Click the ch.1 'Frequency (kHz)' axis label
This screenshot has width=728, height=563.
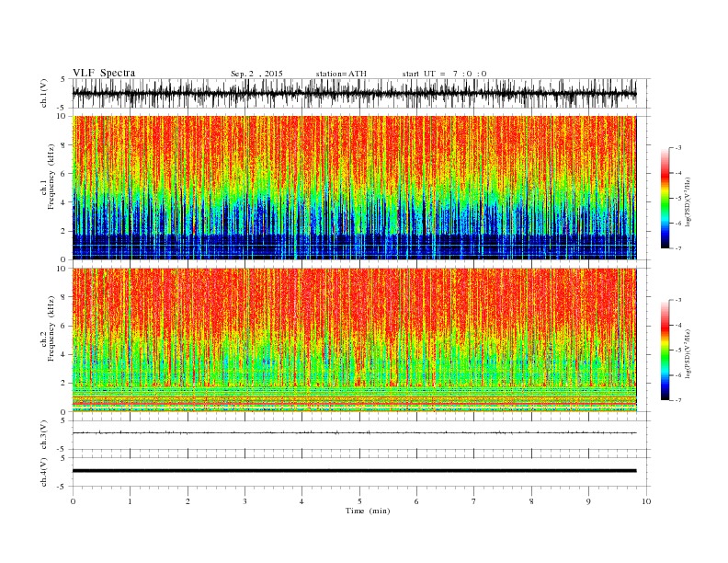[x=51, y=177]
